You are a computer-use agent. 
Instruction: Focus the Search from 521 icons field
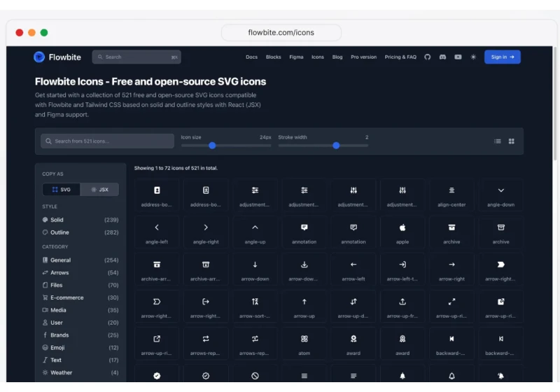pyautogui.click(x=108, y=141)
